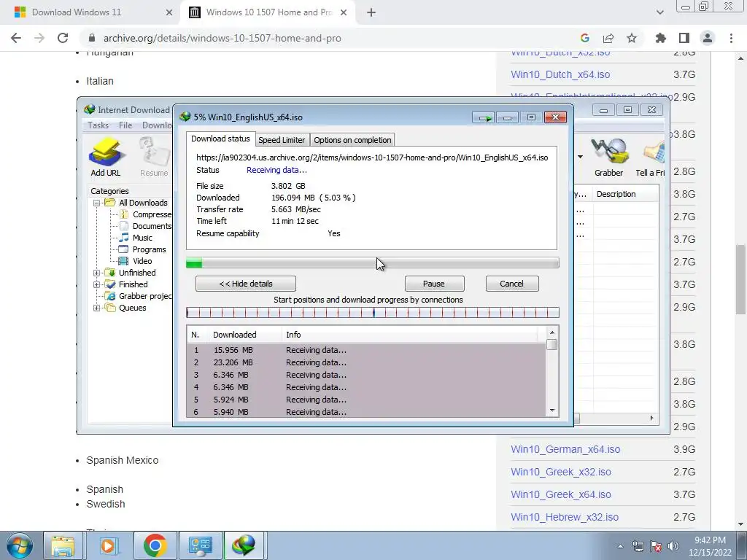Close the Windows 10 1507 browser tab
The height and width of the screenshot is (560, 747).
(344, 12)
